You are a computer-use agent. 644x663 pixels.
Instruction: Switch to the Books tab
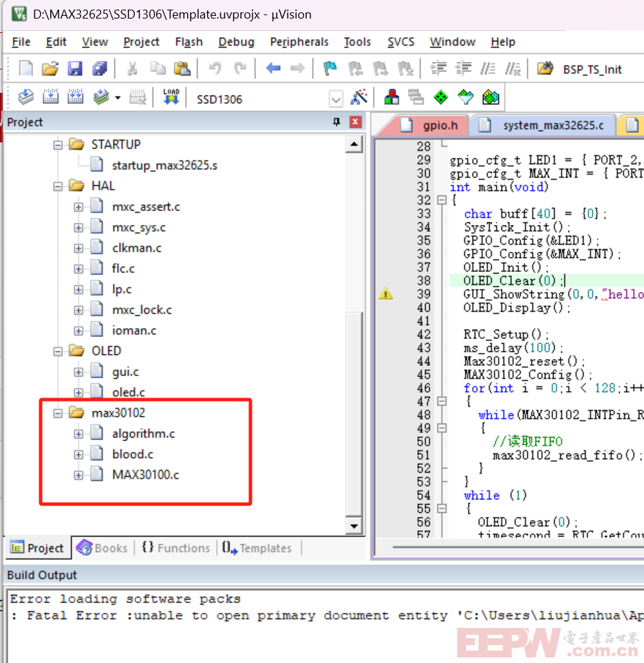click(x=102, y=548)
